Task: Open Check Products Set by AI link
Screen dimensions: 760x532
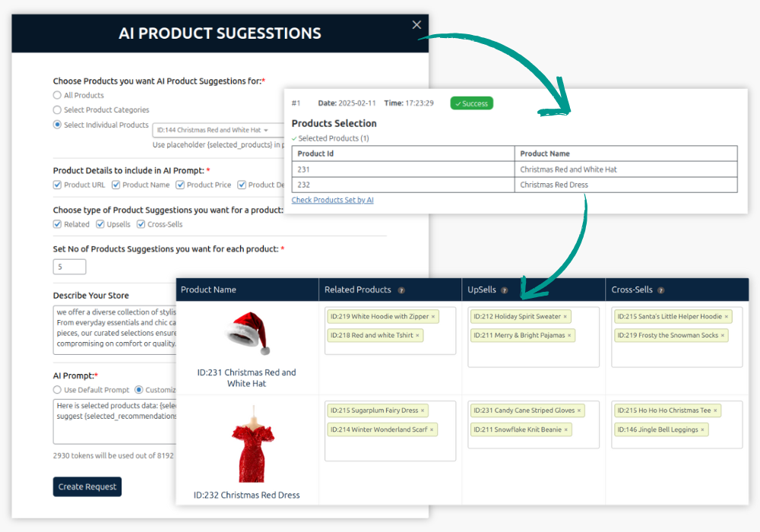Action: 332,200
